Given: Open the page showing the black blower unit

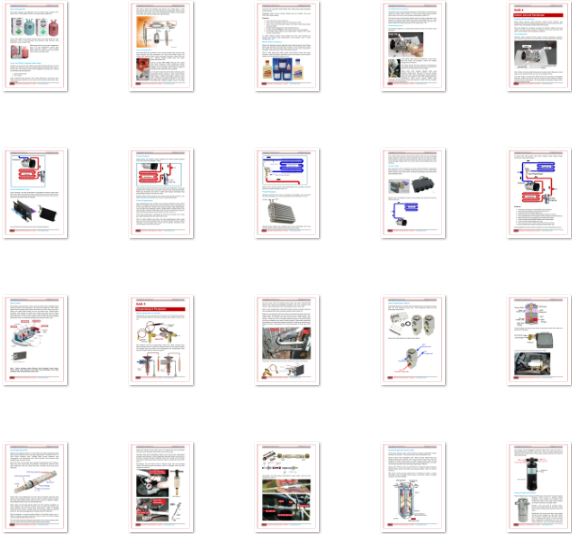Looking at the screenshot, I should pyautogui.click(x=413, y=193).
